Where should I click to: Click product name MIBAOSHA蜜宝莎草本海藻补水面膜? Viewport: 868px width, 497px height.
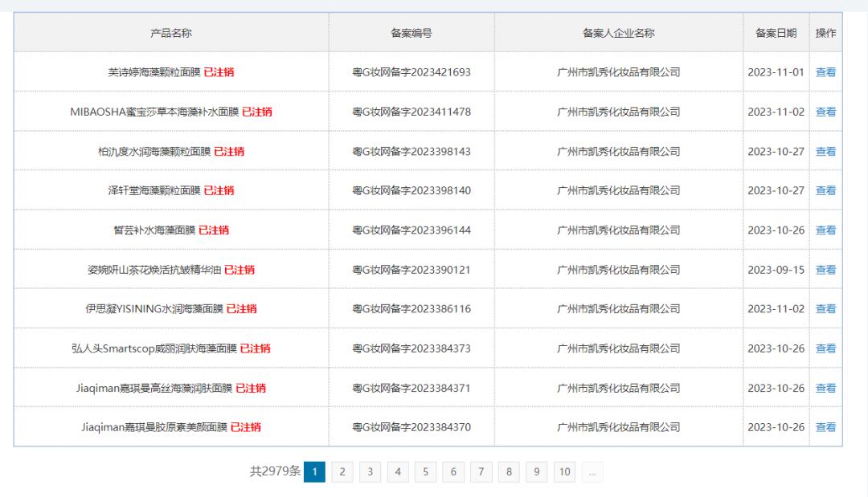pyautogui.click(x=154, y=112)
